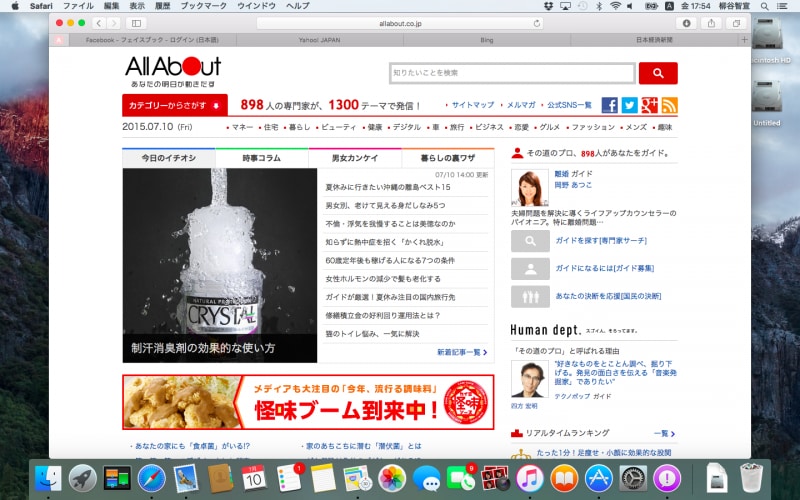Screen dimensions: 800x500
Task: Open the ファイル menu
Action: [x=78, y=6]
